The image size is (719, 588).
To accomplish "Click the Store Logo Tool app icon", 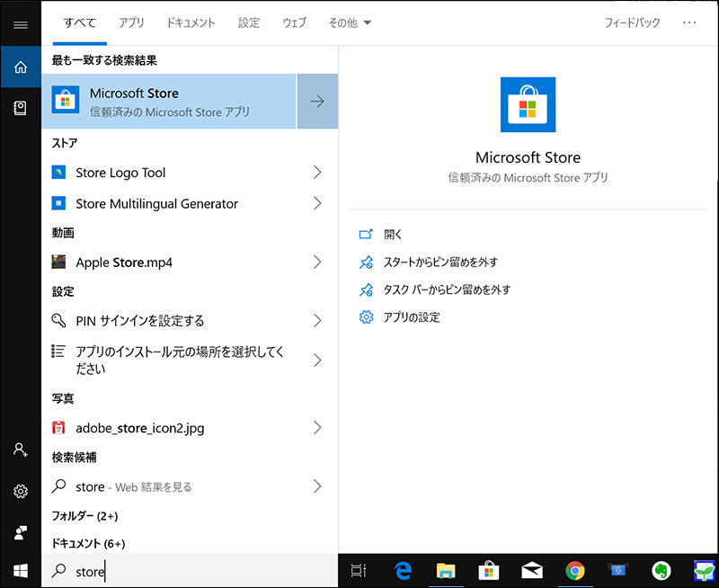I will point(58,173).
